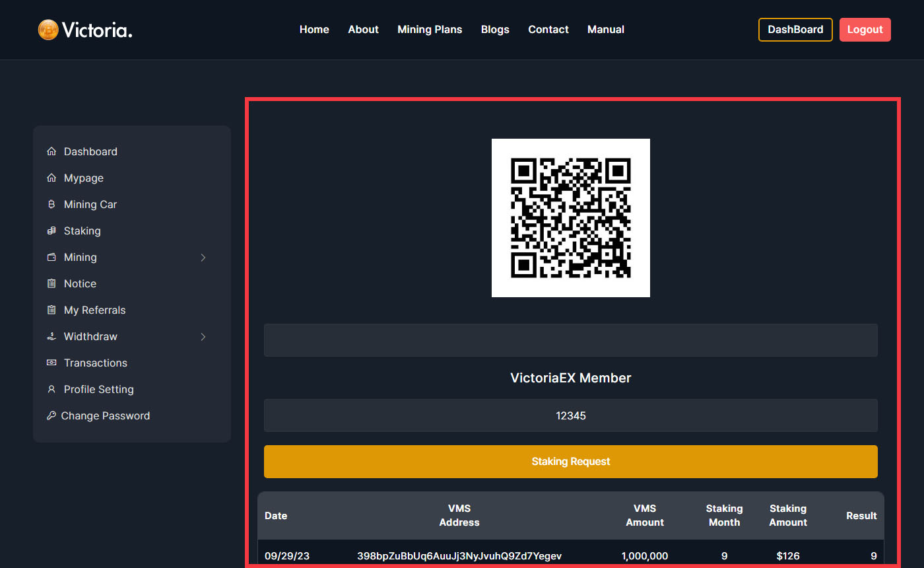Expand the Mining submenu chevron
Viewport: 924px width, 568px height.
click(203, 258)
